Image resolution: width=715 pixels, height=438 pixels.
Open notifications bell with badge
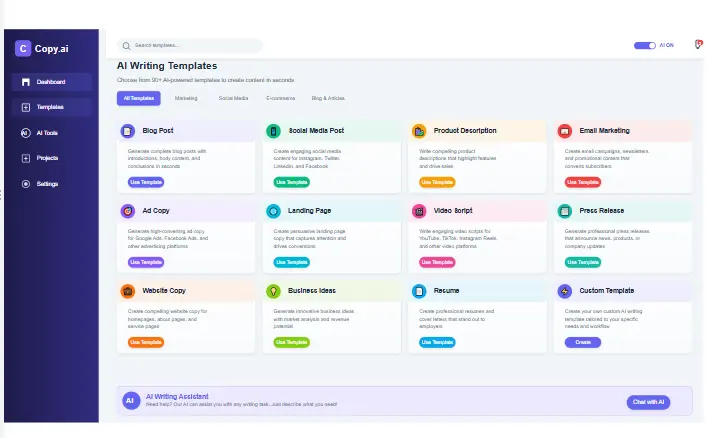point(698,44)
